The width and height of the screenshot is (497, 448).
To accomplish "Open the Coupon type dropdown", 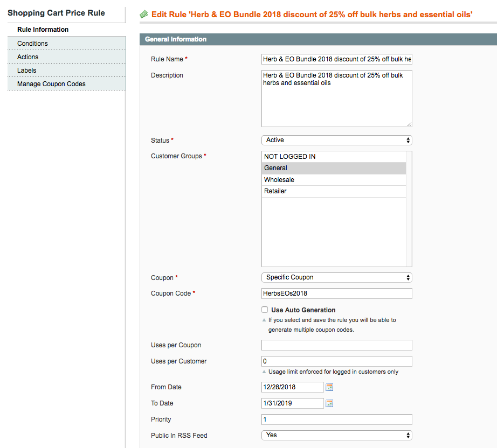I will tap(336, 277).
